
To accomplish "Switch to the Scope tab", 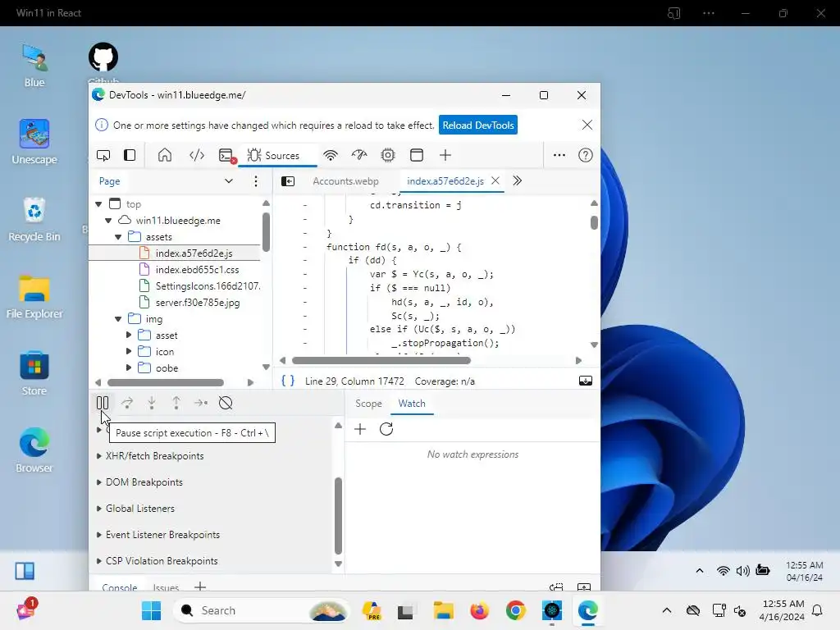I will [x=368, y=404].
